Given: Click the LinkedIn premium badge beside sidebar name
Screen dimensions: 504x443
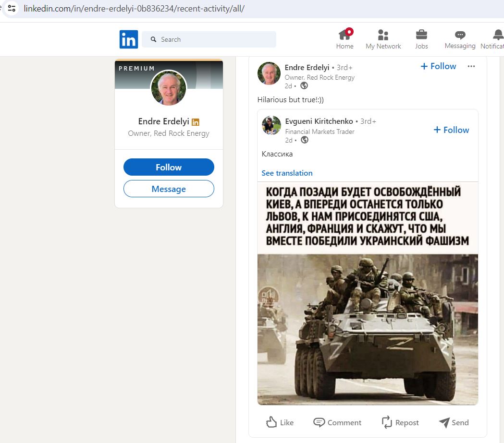Looking at the screenshot, I should (x=196, y=122).
